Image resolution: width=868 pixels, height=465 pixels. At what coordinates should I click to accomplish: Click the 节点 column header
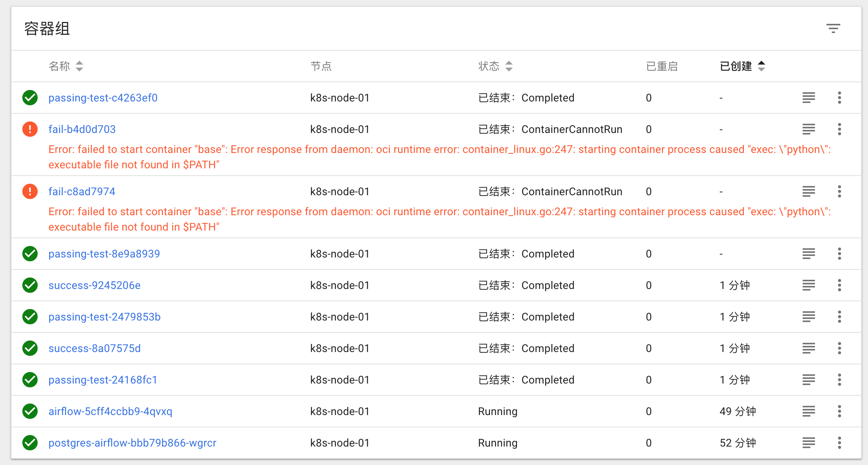322,66
